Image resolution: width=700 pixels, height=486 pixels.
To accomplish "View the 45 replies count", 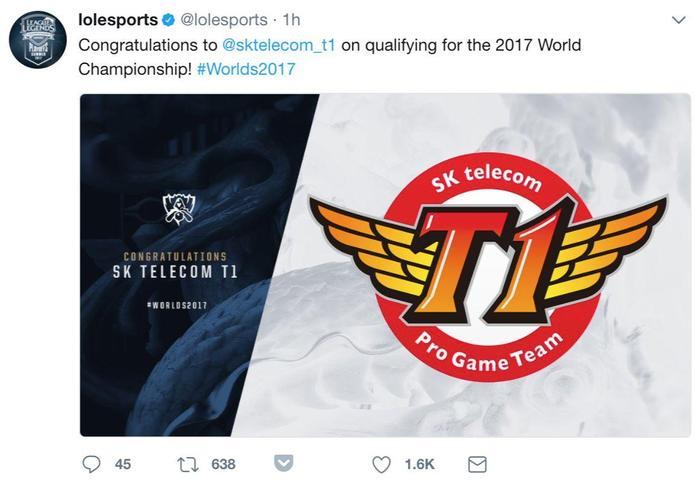I will click(x=123, y=465).
